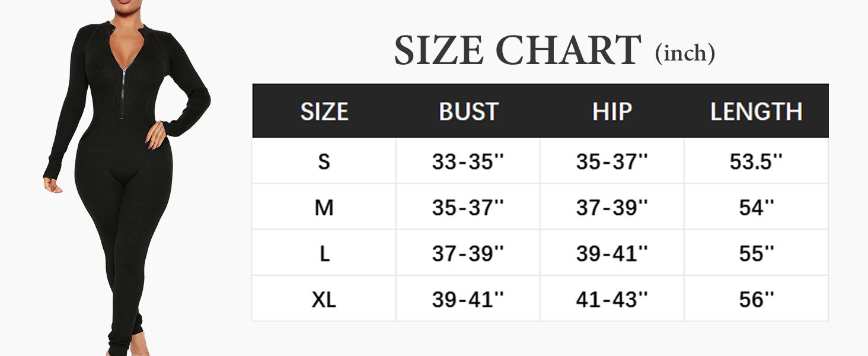868x356 pixels.
Task: Select the LENGTH column header
Action: (x=756, y=112)
